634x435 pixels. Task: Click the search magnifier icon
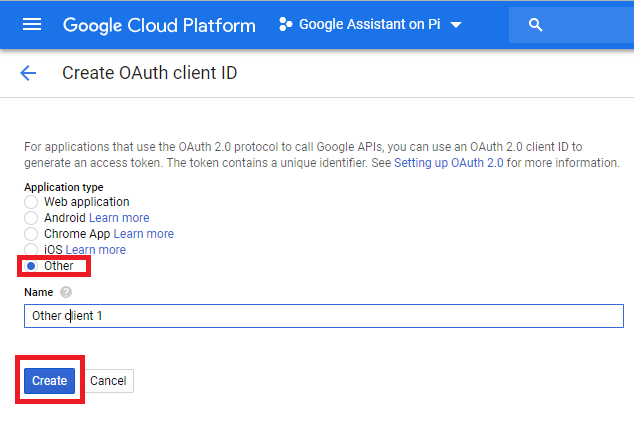(535, 25)
